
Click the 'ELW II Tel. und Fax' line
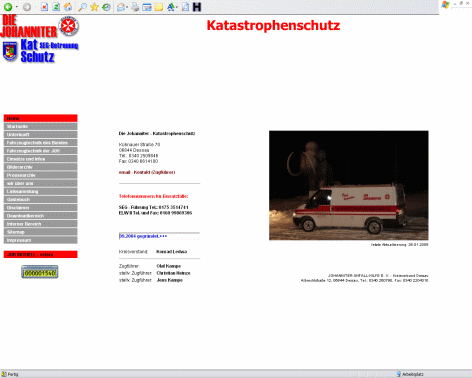pos(155,213)
